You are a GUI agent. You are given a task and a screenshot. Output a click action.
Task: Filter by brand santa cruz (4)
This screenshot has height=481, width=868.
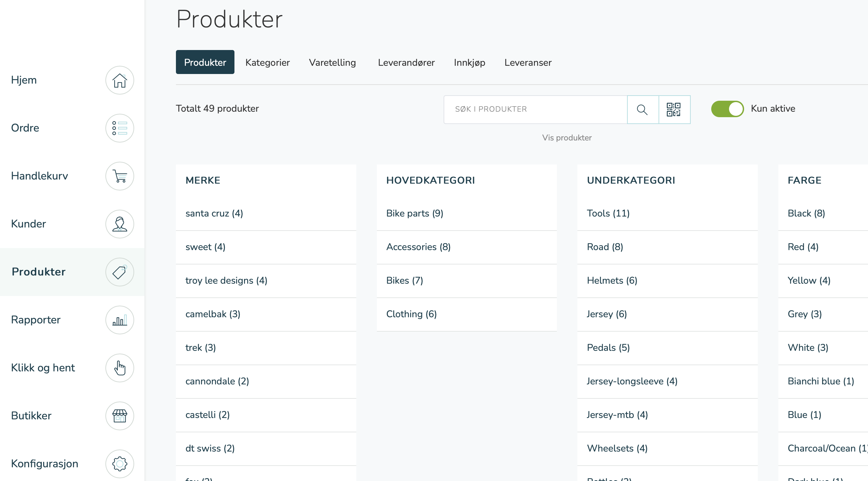(266, 213)
